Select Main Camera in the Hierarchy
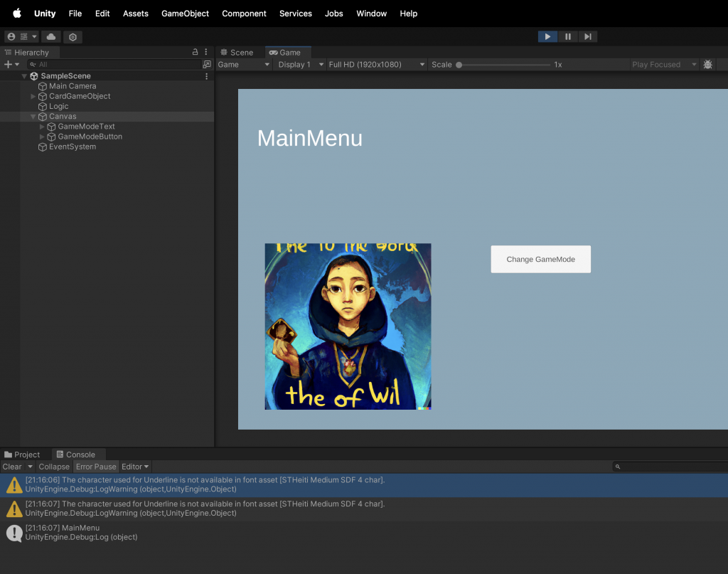This screenshot has height=574, width=728. [73, 86]
